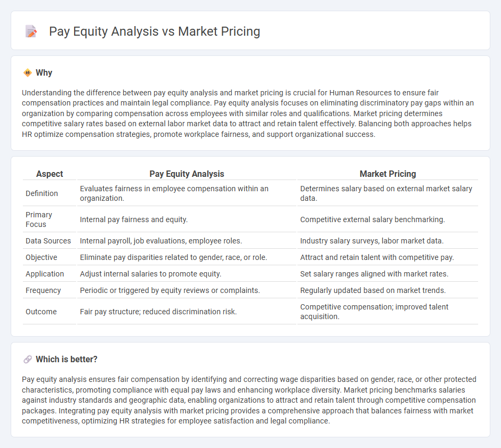Click the Why section heading
Viewport: 501px width, 448px height.
point(44,73)
